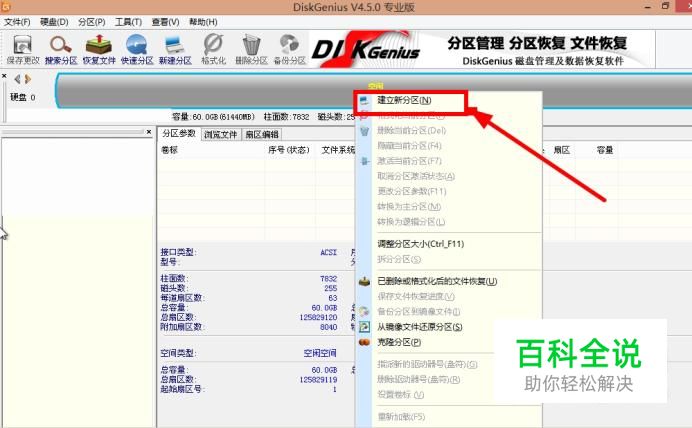Switch to the 扇区编辑 tab
The image size is (692, 428).
(x=262, y=135)
